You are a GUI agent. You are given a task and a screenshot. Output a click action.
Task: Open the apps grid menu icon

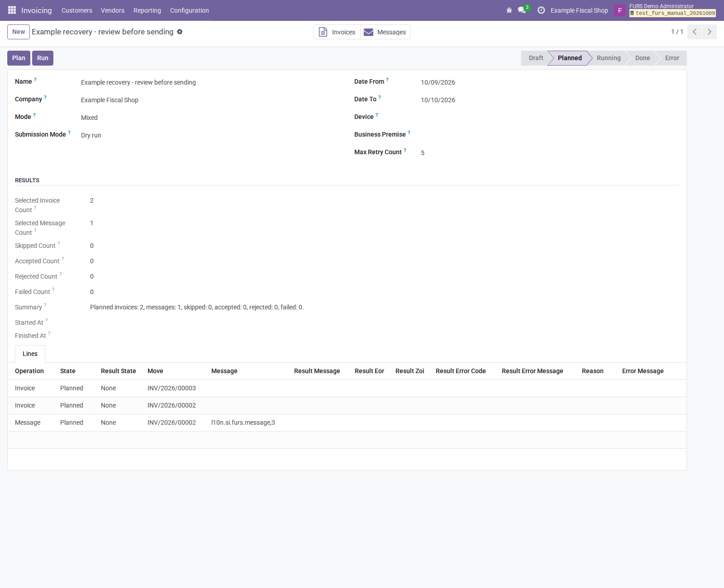[12, 10]
